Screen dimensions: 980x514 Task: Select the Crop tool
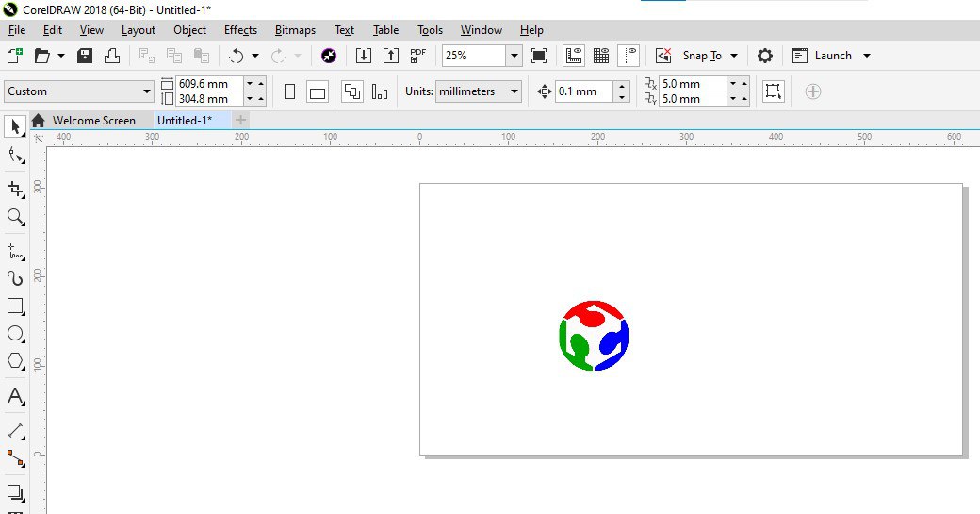point(15,190)
